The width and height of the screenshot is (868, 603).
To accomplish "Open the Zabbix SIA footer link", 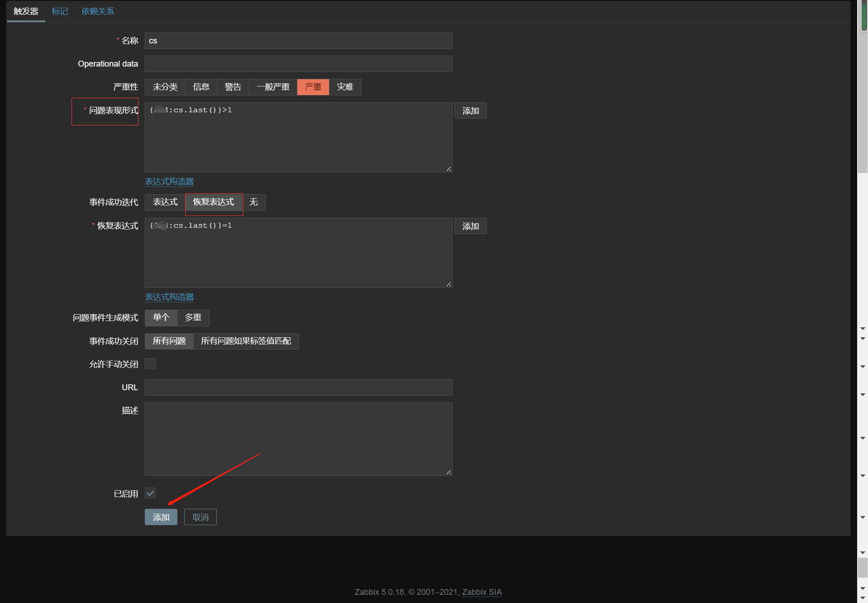I will pos(482,592).
